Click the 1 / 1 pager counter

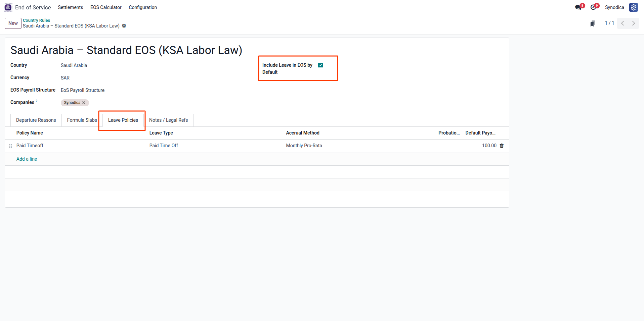[609, 23]
